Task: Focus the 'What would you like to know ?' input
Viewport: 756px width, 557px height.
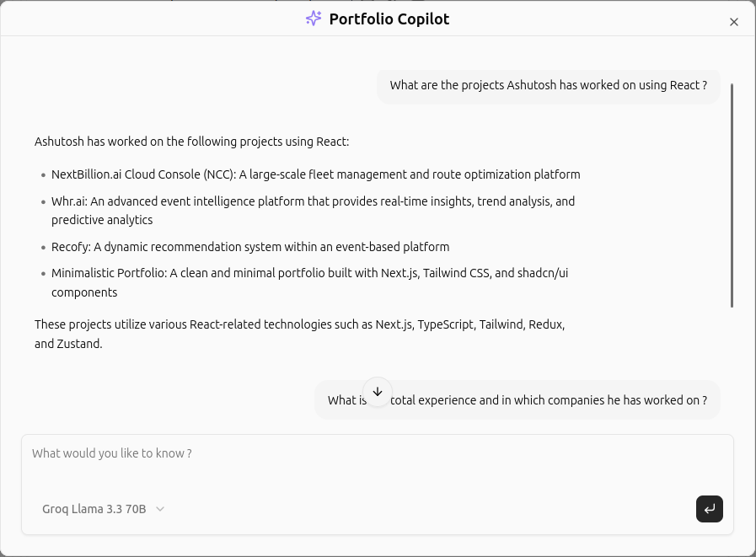Action: tap(377, 453)
